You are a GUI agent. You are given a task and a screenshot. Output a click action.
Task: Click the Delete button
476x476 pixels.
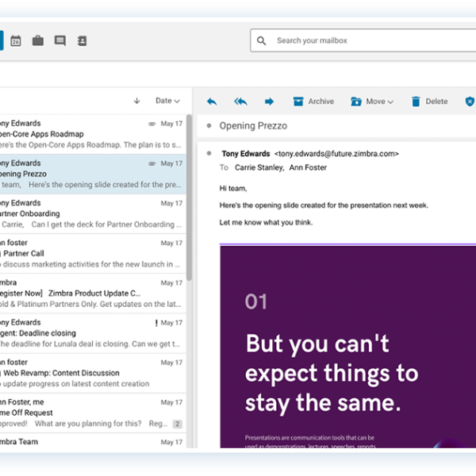click(429, 102)
